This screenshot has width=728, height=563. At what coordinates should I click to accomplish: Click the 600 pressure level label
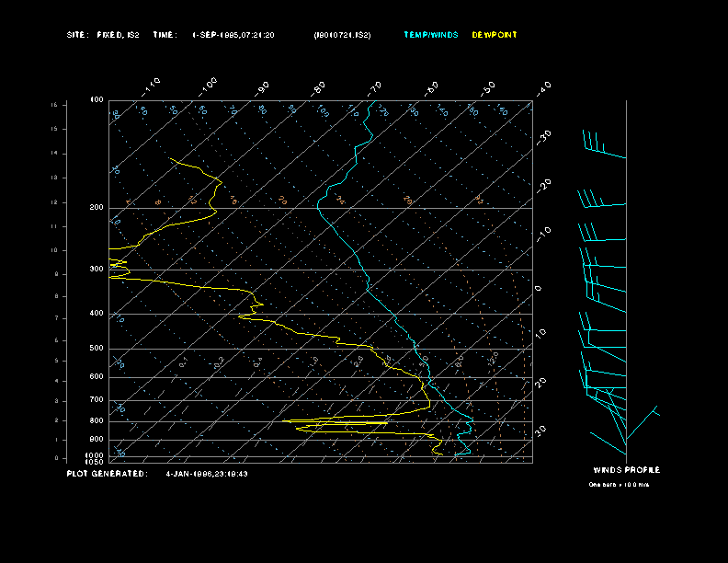(97, 377)
